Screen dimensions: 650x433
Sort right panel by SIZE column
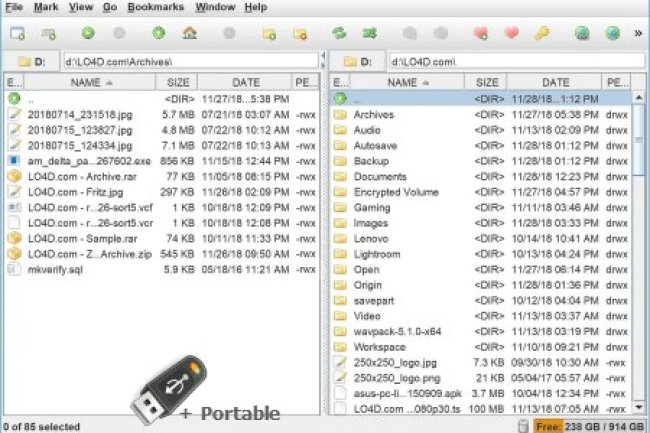486,82
